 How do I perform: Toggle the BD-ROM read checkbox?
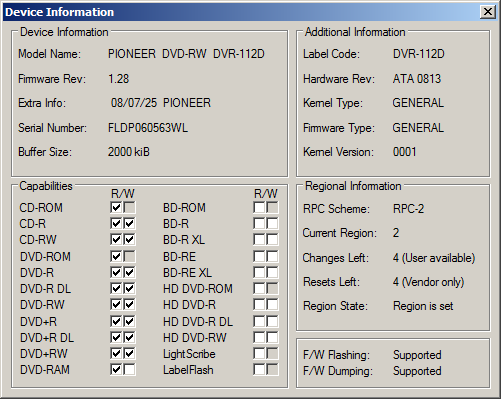tap(259, 207)
